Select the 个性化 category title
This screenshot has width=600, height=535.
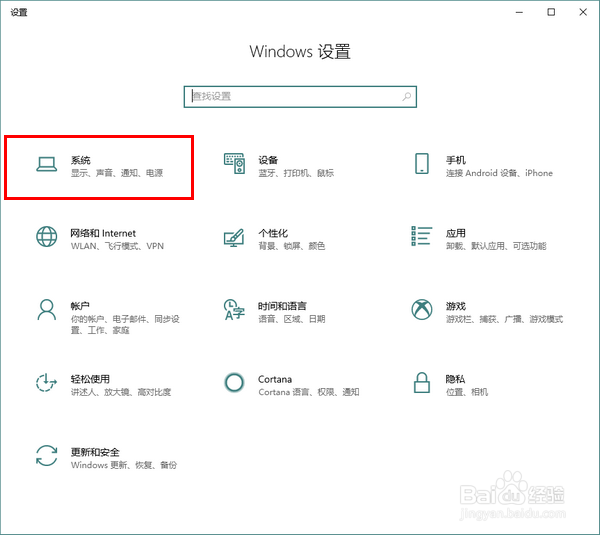point(273,233)
